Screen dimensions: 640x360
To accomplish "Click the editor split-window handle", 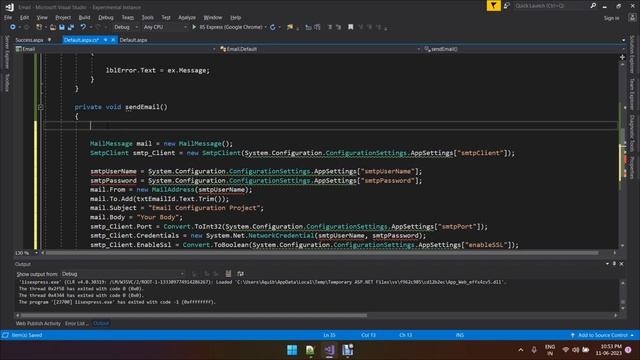I will coord(622,57).
